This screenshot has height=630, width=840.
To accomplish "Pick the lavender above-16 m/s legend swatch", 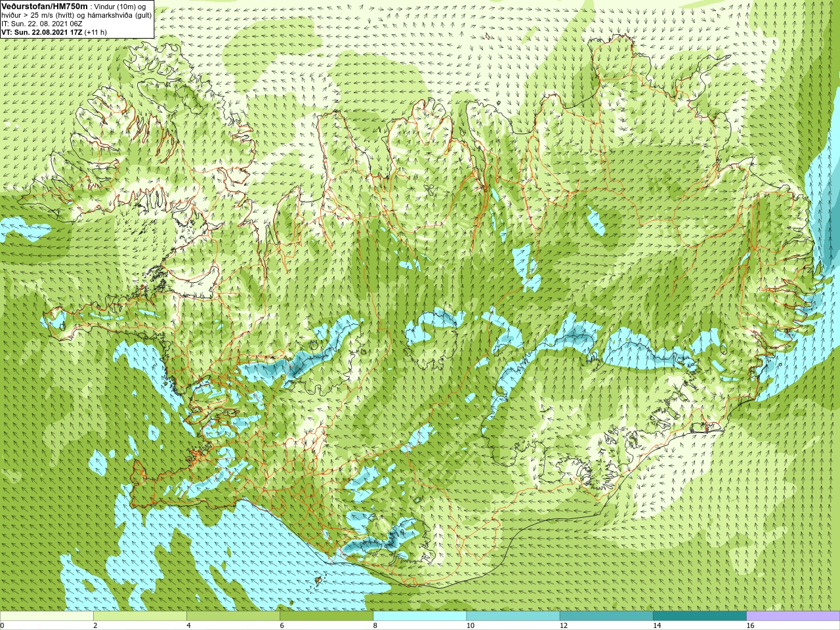I will coord(793,616).
